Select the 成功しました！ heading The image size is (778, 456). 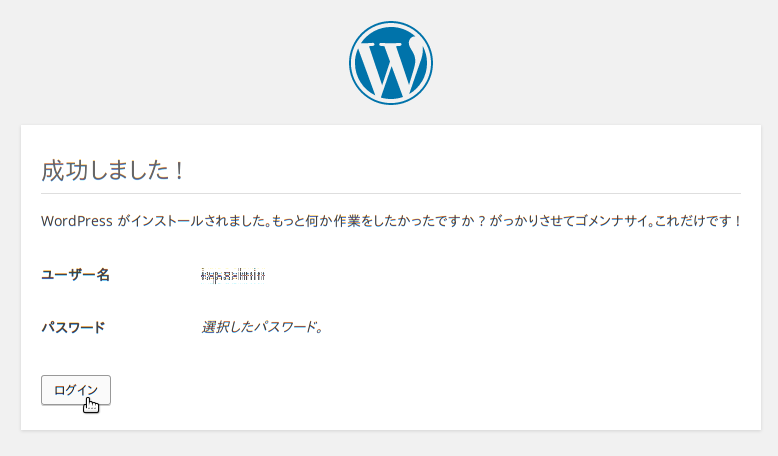tap(113, 171)
